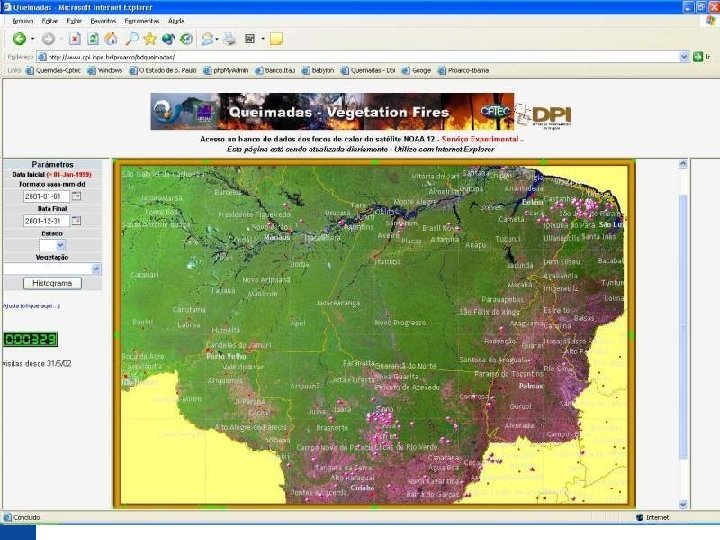Screen dimensions: 720x540
Task: Open the Babylon links bar shortcut
Action: point(318,71)
